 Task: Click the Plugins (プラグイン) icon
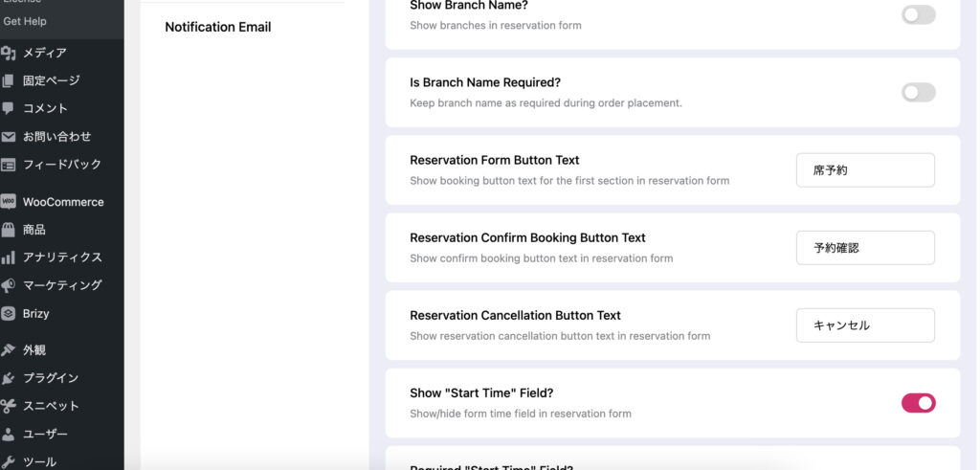[x=9, y=378]
